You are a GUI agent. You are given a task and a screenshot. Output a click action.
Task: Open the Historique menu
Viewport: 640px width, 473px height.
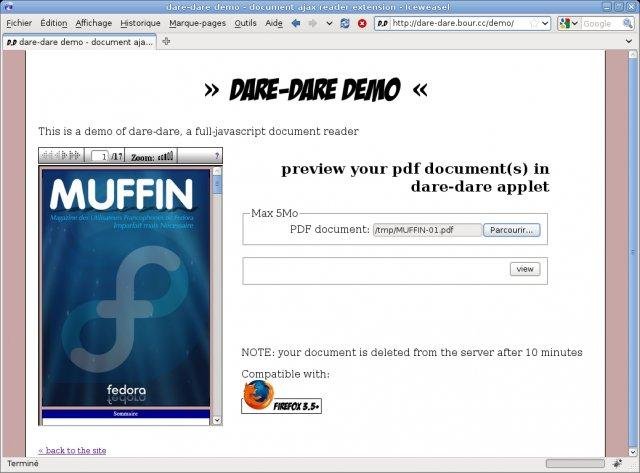[140, 23]
